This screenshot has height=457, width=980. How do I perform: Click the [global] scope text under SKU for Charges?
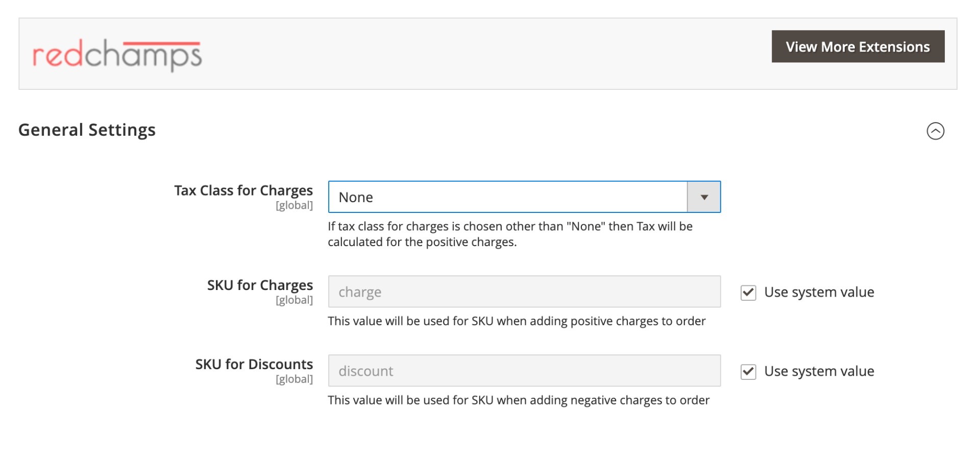294,300
